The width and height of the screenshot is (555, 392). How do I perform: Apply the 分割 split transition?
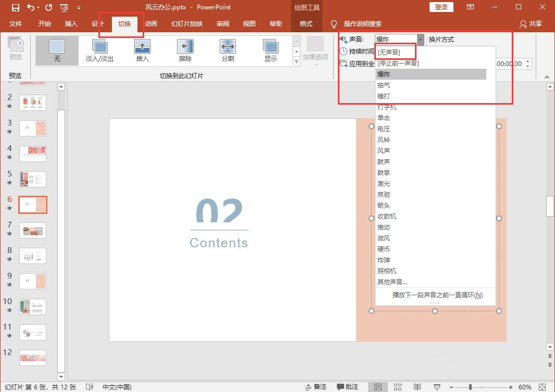pyautogui.click(x=228, y=50)
